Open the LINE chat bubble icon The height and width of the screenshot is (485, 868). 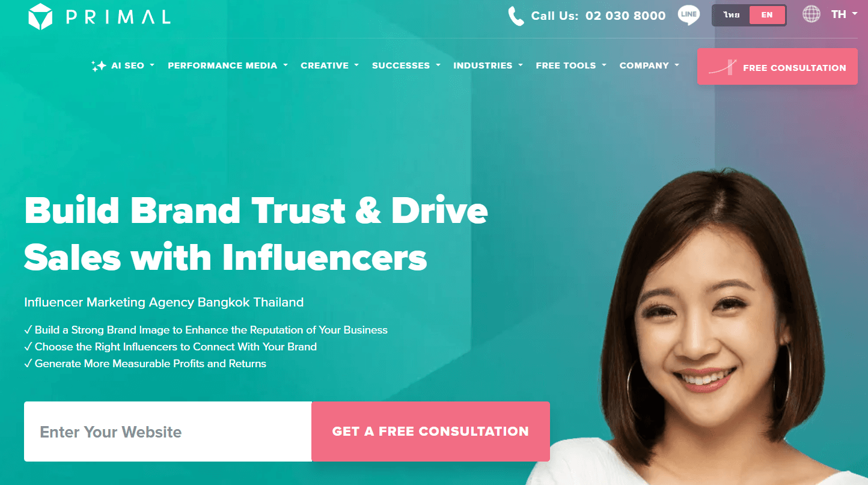point(688,15)
